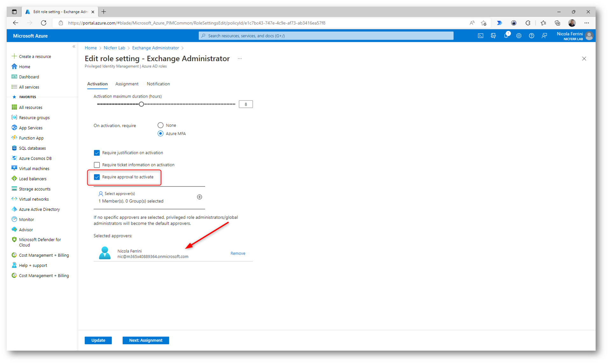Open Azure Cloud Shell icon
The height and width of the screenshot is (364, 609).
[x=480, y=36]
